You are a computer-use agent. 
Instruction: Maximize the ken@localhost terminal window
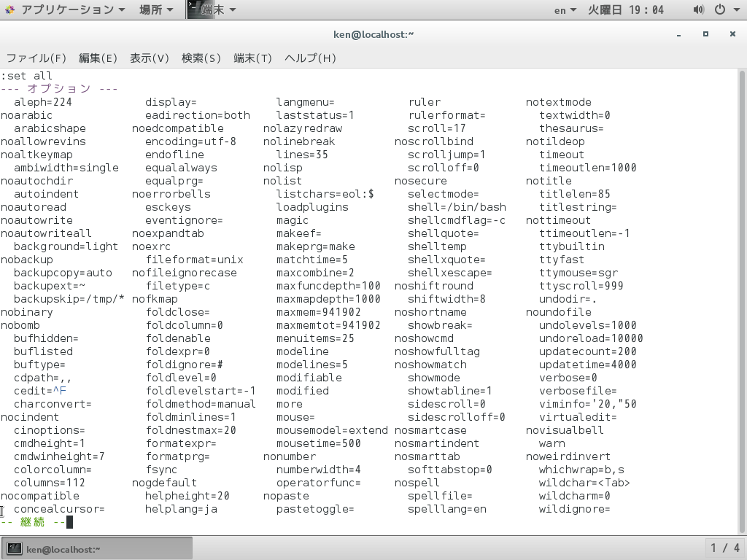click(705, 34)
